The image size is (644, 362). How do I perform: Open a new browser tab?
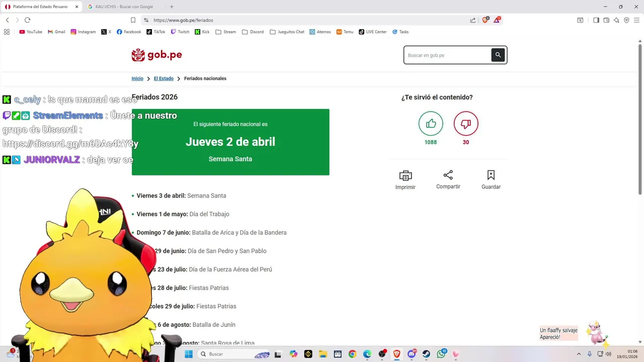(x=172, y=7)
